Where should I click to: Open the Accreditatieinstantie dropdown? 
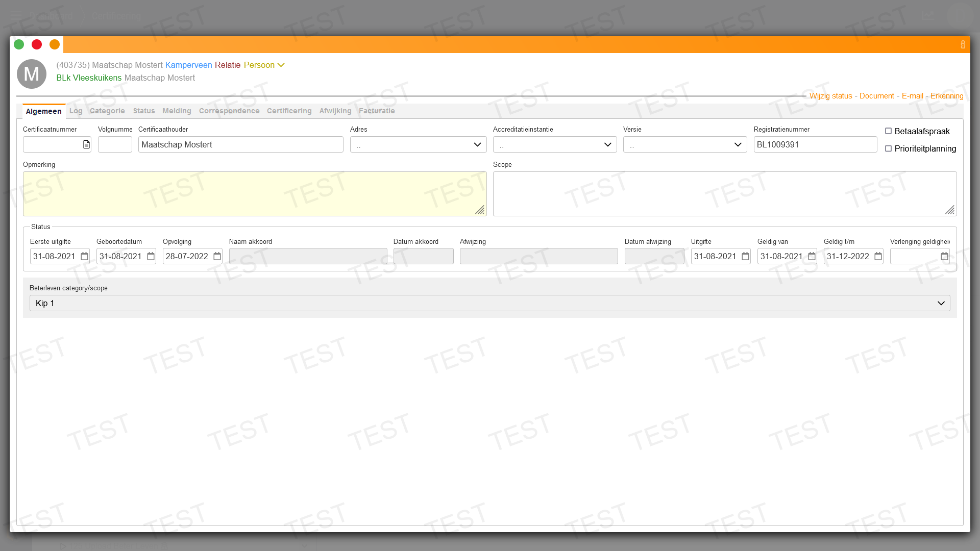click(555, 145)
